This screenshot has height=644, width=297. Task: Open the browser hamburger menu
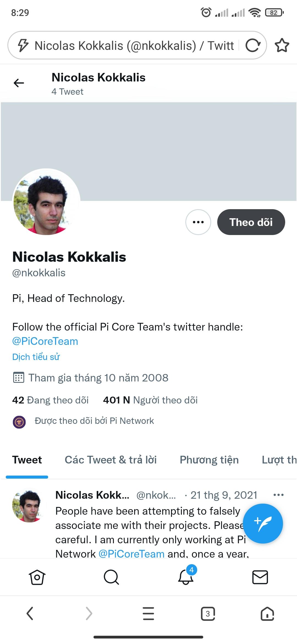tap(148, 613)
